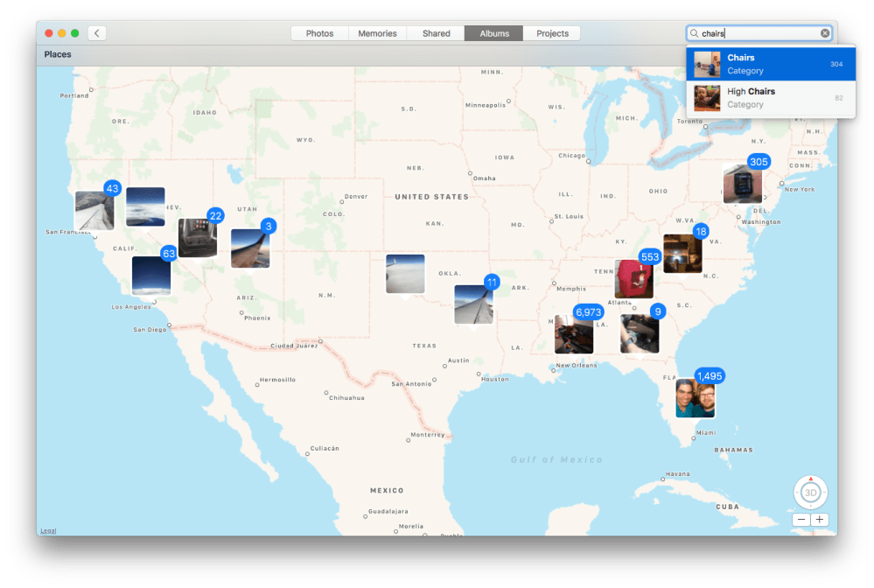Click the magnifying glass search icon
Screen dimensions: 874x588
pyautogui.click(x=695, y=33)
